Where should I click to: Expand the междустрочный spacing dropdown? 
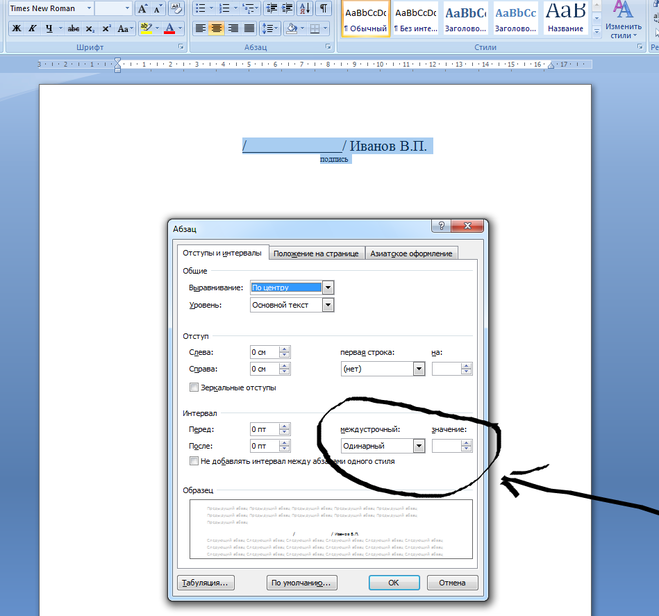point(418,446)
